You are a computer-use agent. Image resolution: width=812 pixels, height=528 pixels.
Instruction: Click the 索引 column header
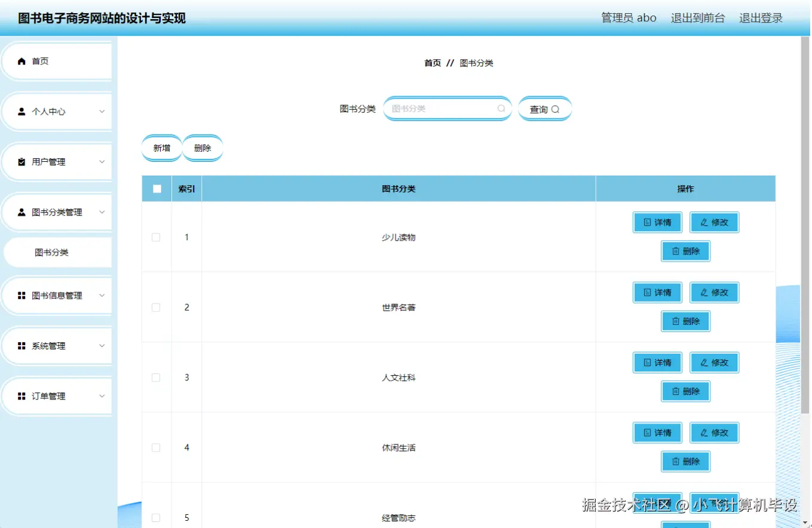pos(186,189)
